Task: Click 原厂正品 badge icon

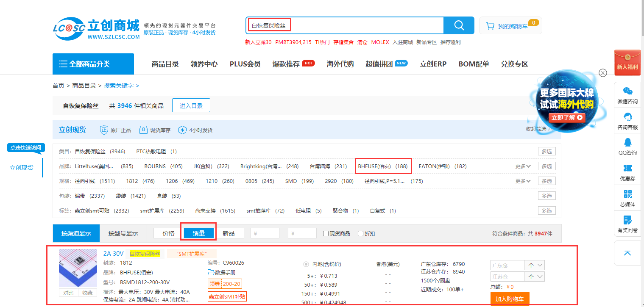Action: pyautogui.click(x=104, y=130)
